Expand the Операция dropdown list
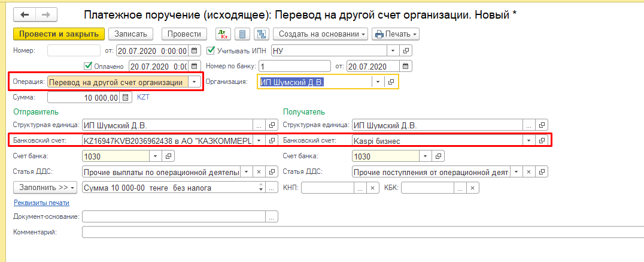Screen dimensions: 644x262 click(x=195, y=82)
